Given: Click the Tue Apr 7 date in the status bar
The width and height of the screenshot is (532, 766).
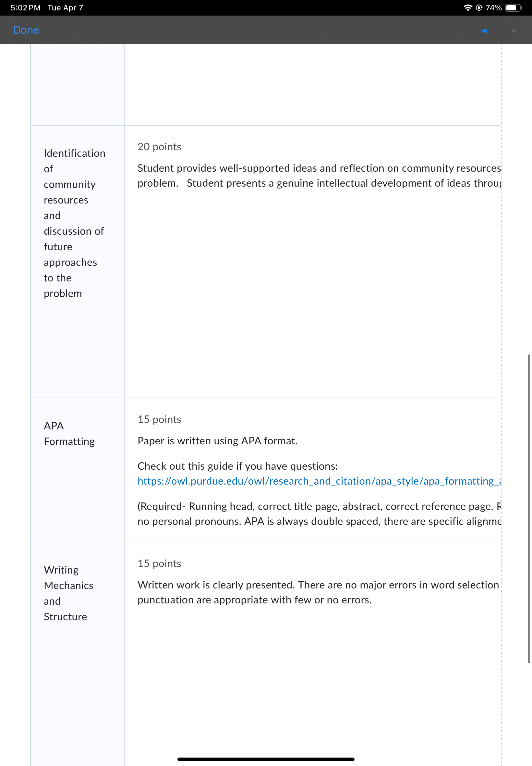Looking at the screenshot, I should 65,8.
